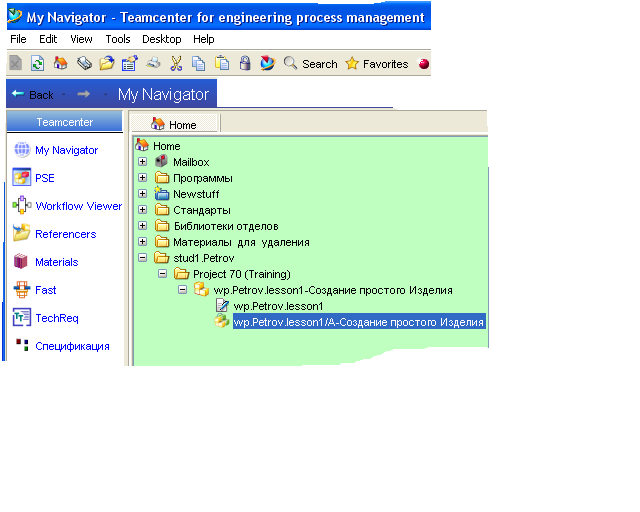Open the Edit menu
The width and height of the screenshot is (640, 512).
pos(48,39)
